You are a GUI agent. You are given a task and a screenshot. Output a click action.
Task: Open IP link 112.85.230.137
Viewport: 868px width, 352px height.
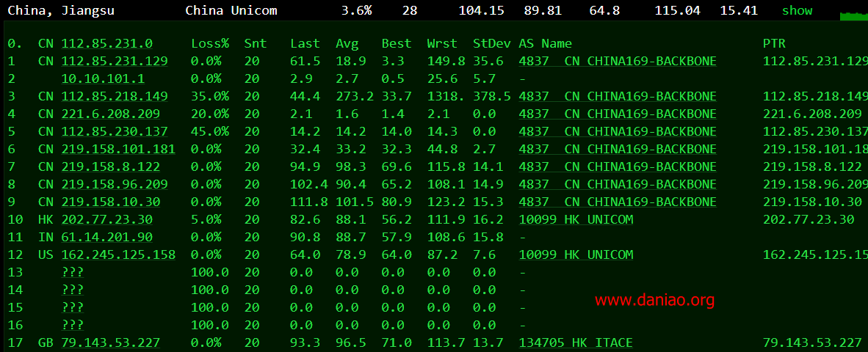coord(115,132)
